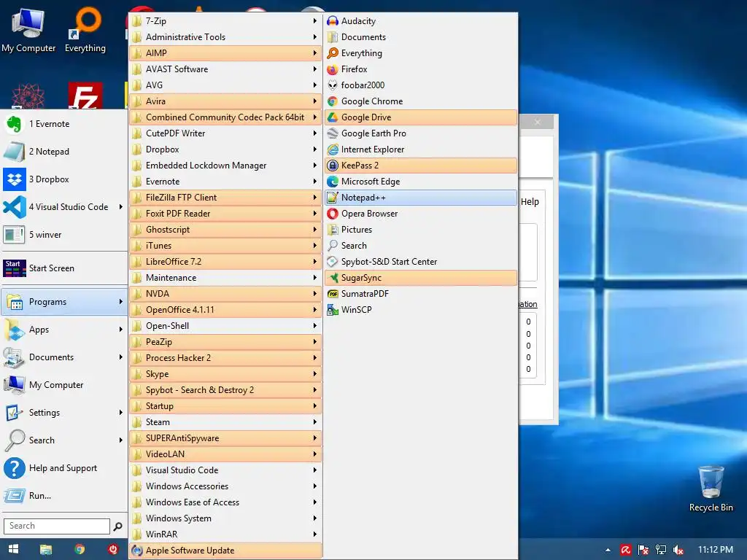Expand the Open-Shell folder

click(x=225, y=326)
